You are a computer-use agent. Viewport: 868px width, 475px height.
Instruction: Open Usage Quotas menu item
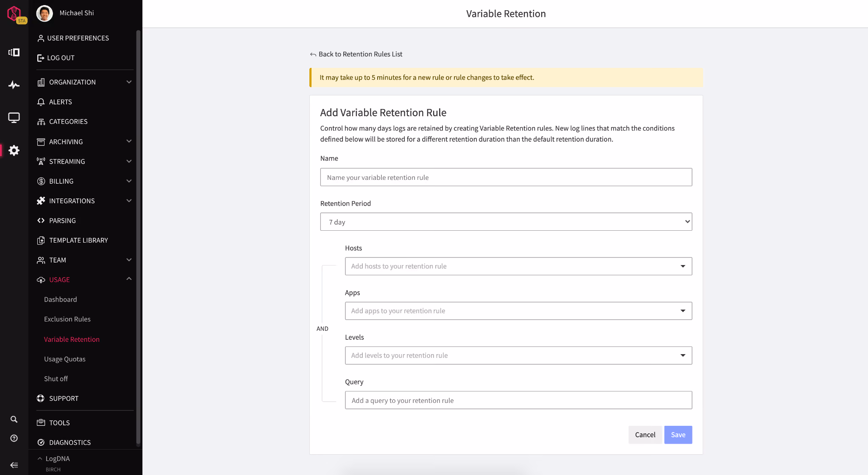pos(65,359)
